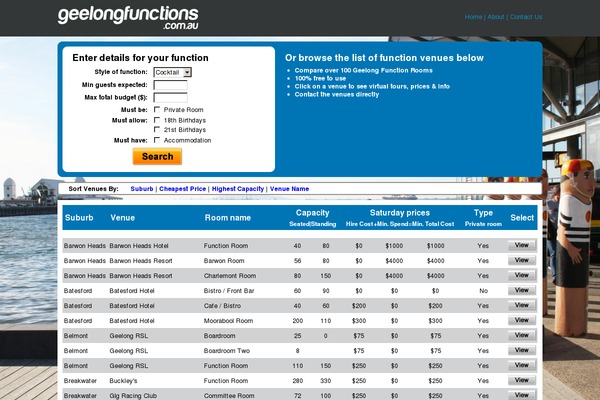Click the Type column header
The width and height of the screenshot is (600, 400).
pos(483,213)
